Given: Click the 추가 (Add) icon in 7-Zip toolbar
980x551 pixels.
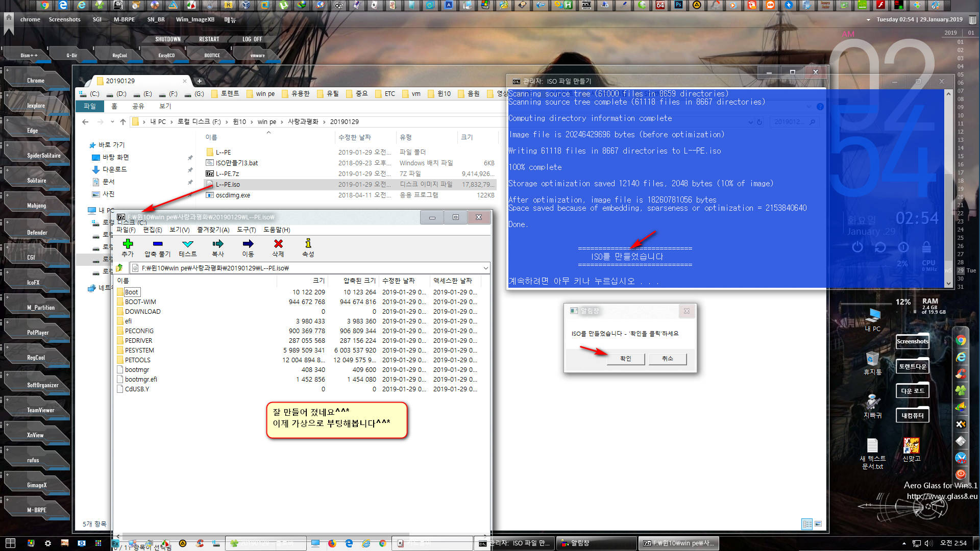Looking at the screenshot, I should click(128, 247).
